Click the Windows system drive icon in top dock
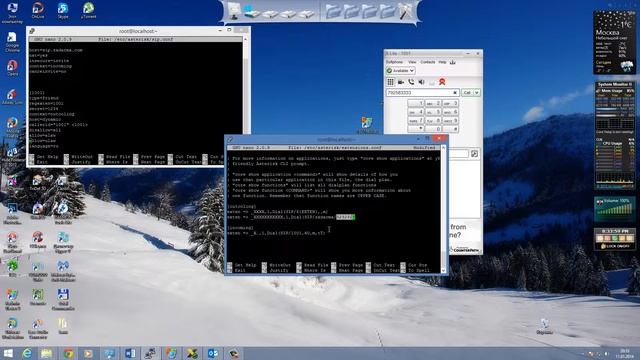 252,13
